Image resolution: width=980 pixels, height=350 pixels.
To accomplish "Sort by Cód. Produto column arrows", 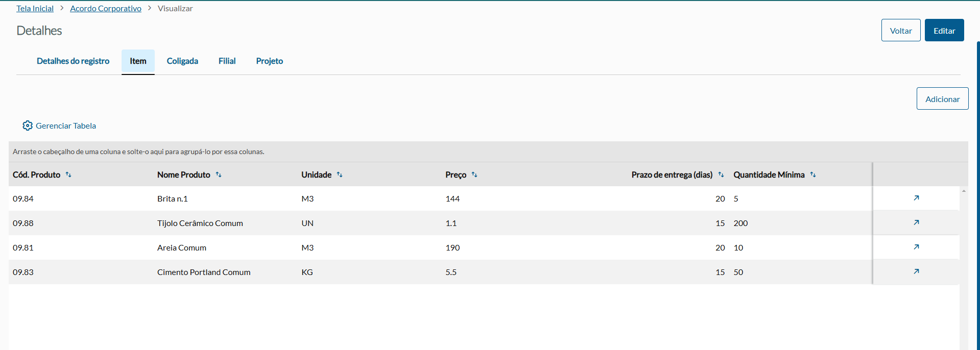I will pyautogui.click(x=68, y=174).
